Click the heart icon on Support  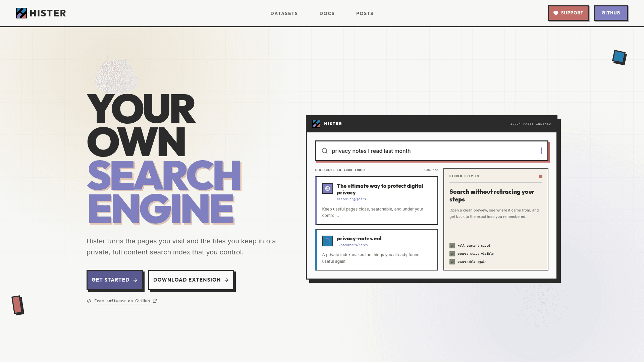(x=556, y=13)
